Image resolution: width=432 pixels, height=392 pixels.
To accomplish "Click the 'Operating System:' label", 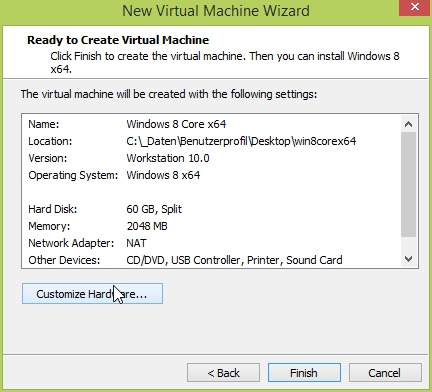I will [x=73, y=175].
